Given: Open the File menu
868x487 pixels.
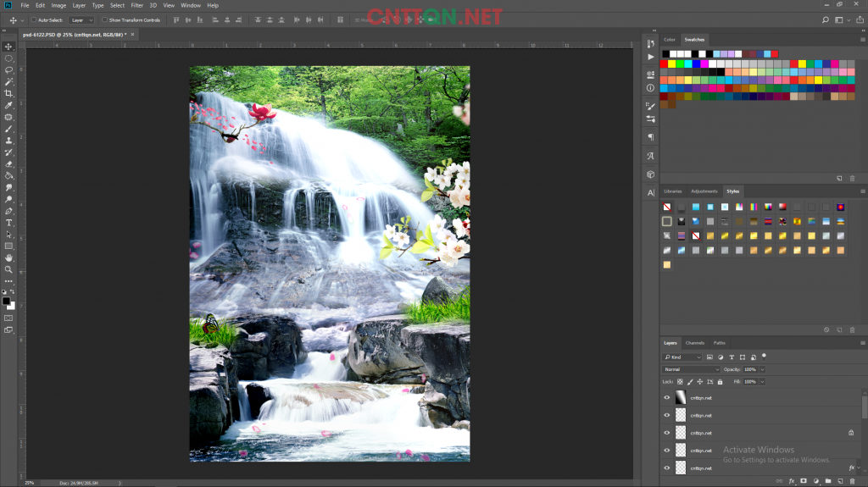Looking at the screenshot, I should click(x=25, y=6).
